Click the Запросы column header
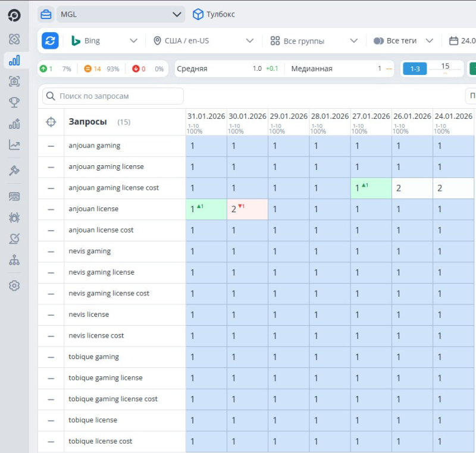The height and width of the screenshot is (453, 476). click(x=87, y=122)
